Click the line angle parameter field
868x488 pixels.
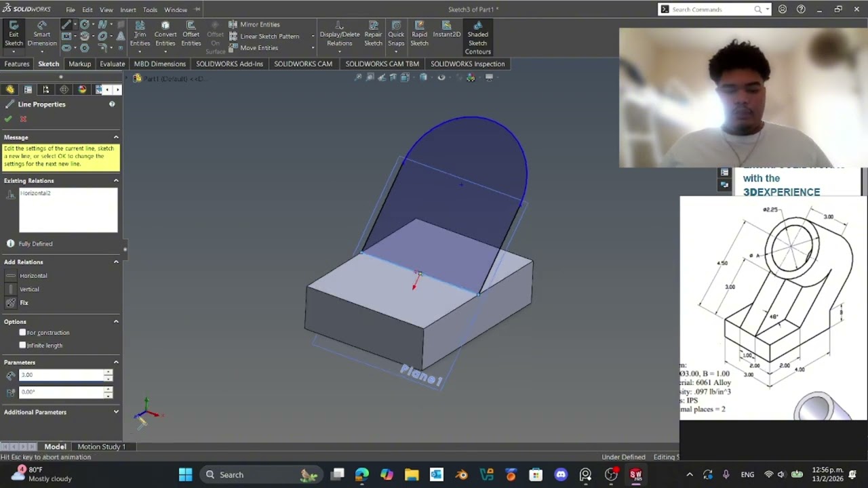(x=62, y=392)
